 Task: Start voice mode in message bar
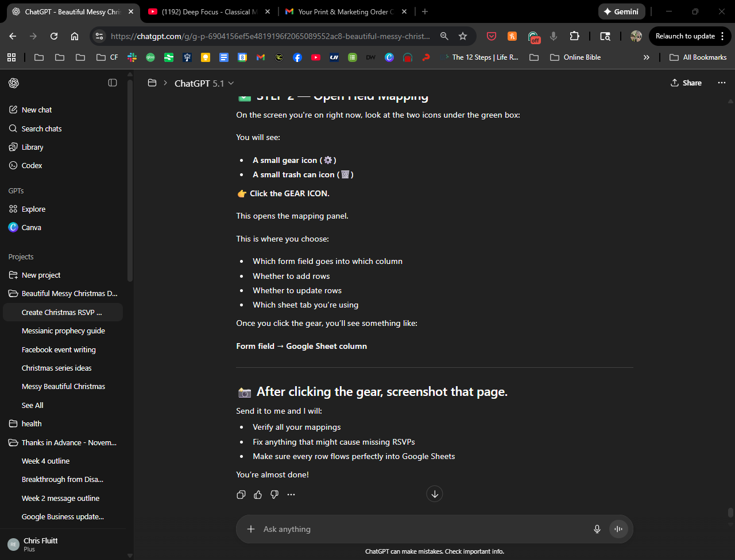(618, 529)
